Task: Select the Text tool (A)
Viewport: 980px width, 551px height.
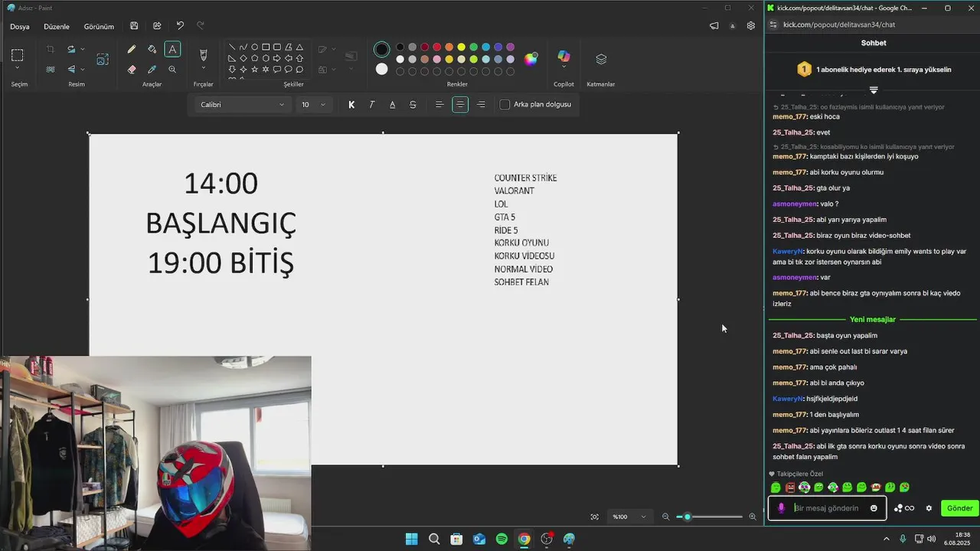Action: click(172, 49)
